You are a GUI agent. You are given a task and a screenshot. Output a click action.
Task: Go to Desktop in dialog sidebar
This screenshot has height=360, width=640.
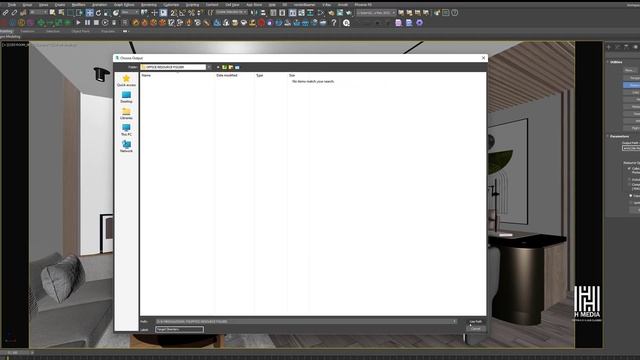(126, 97)
